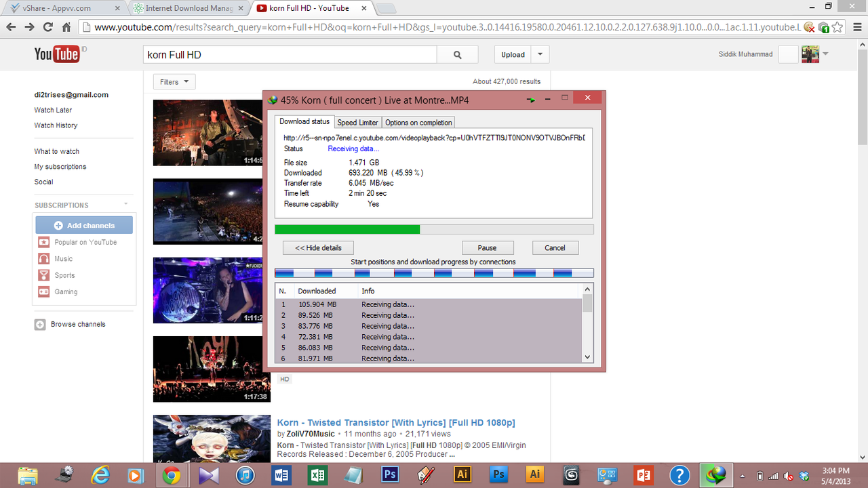Image resolution: width=868 pixels, height=488 pixels.
Task: Open the first Korn video thumbnail
Action: pyautogui.click(x=208, y=133)
